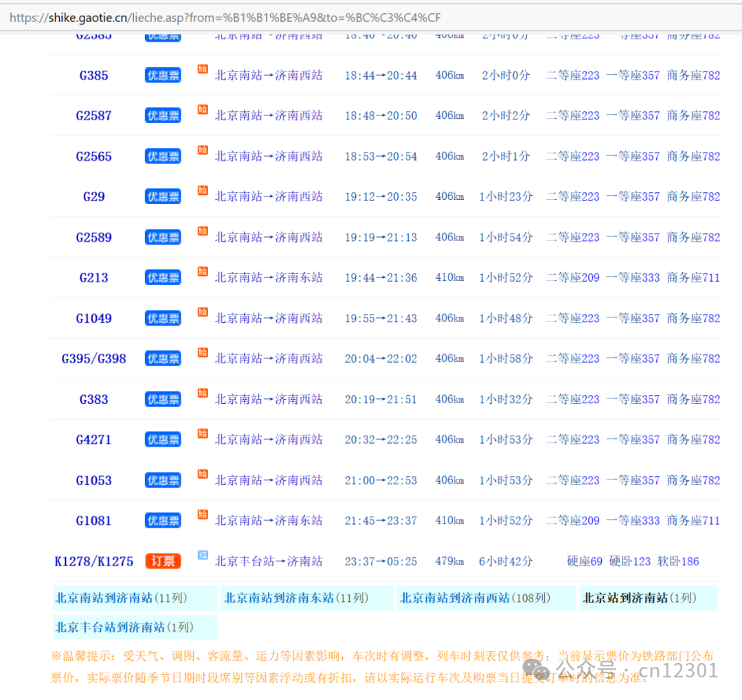This screenshot has width=742, height=700.
Task: Click G29 time 19:12→20:35
Action: [x=381, y=197]
